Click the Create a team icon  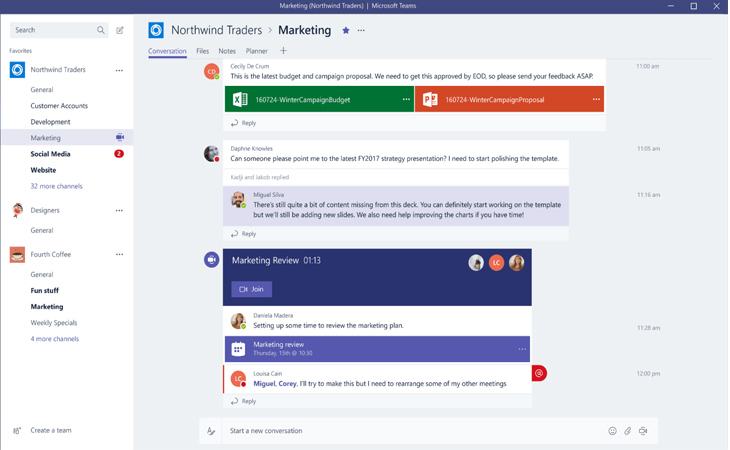tap(17, 430)
